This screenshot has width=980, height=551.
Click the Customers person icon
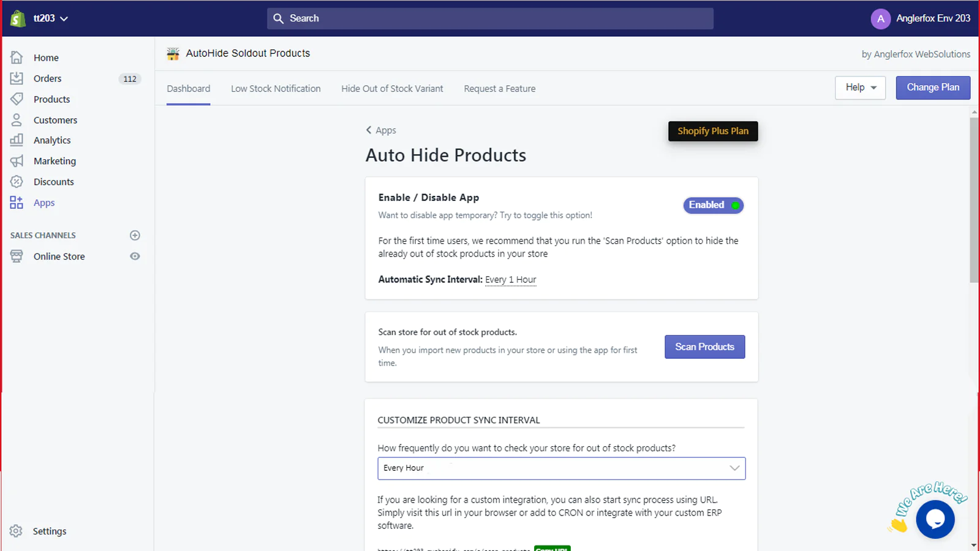(17, 120)
